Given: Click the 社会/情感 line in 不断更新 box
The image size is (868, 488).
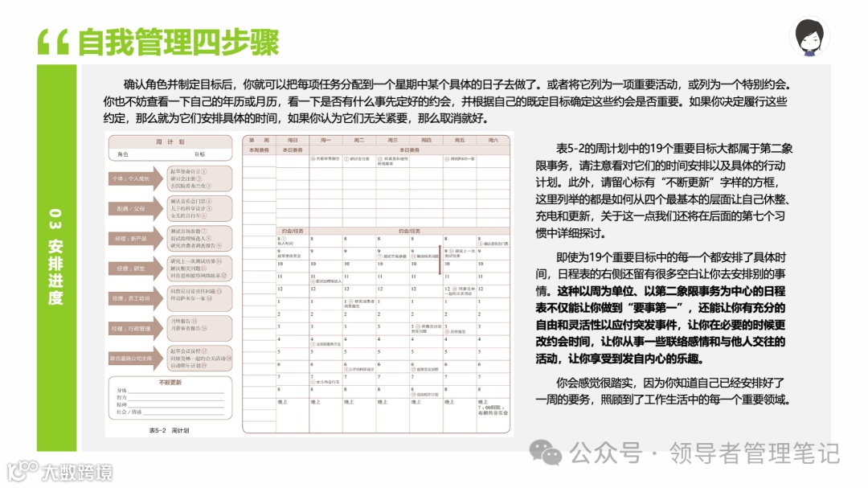Looking at the screenshot, I should coord(170,412).
